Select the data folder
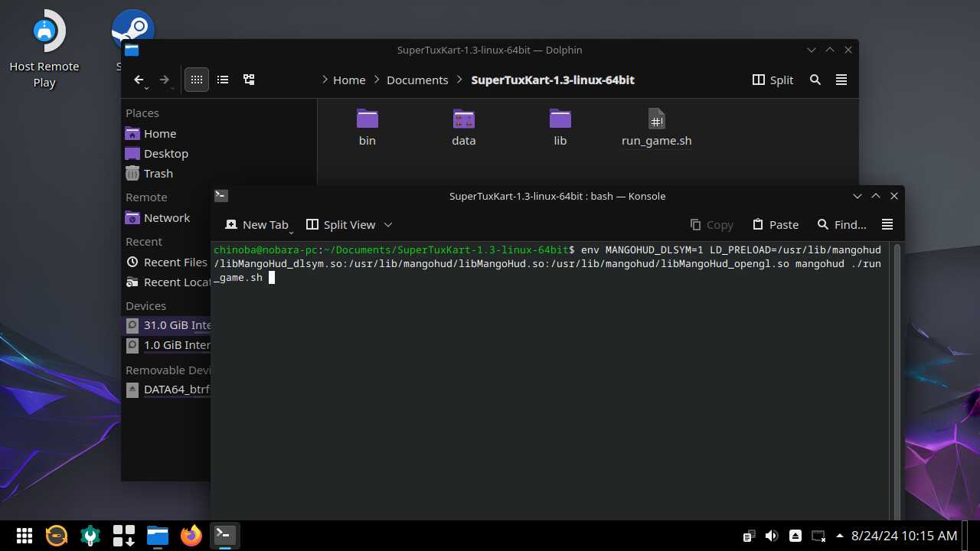980x551 pixels. pos(464,127)
